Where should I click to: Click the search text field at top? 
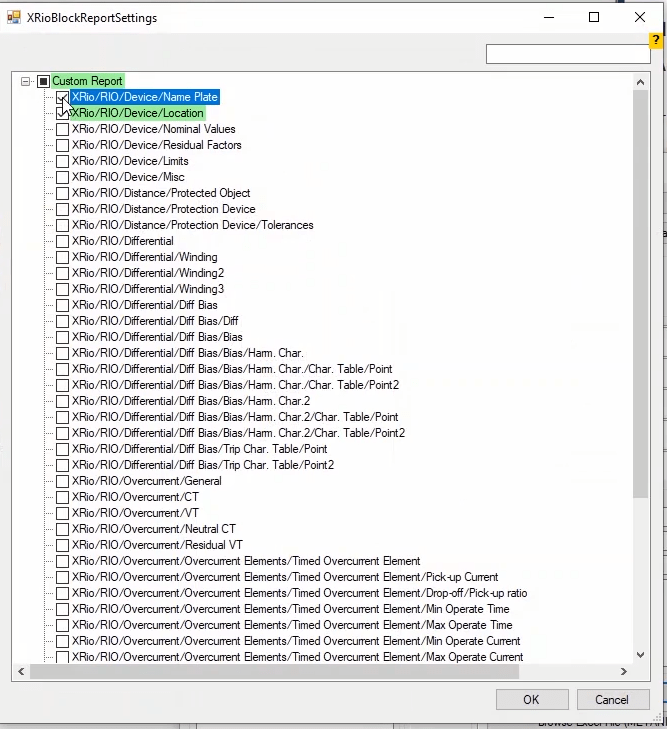pyautogui.click(x=567, y=54)
